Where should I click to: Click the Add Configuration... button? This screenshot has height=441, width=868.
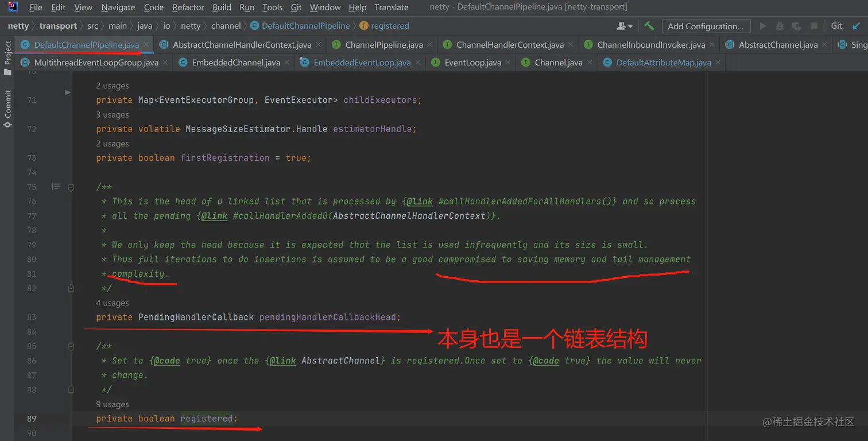706,26
